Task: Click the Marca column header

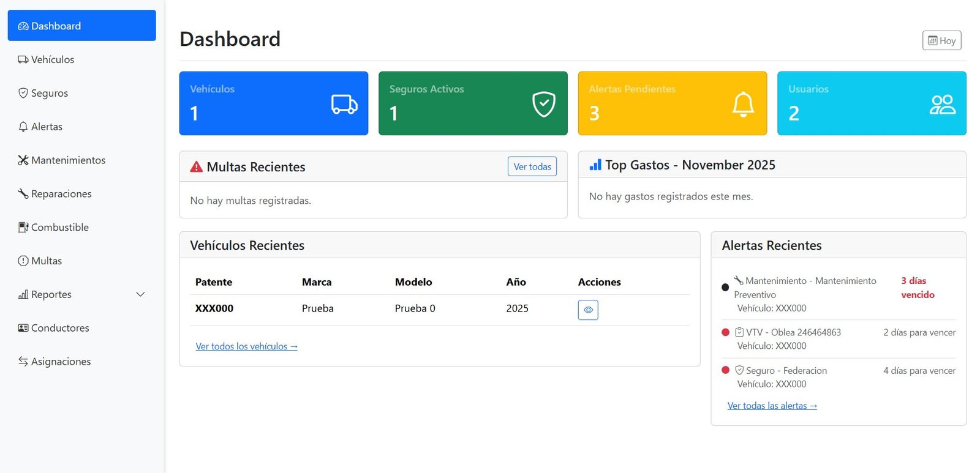Action: pyautogui.click(x=317, y=282)
